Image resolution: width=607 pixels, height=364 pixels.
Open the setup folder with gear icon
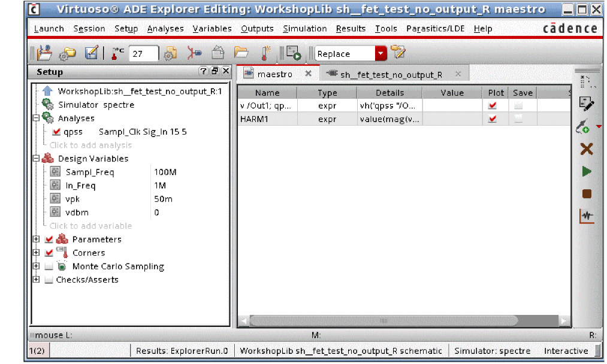click(68, 54)
